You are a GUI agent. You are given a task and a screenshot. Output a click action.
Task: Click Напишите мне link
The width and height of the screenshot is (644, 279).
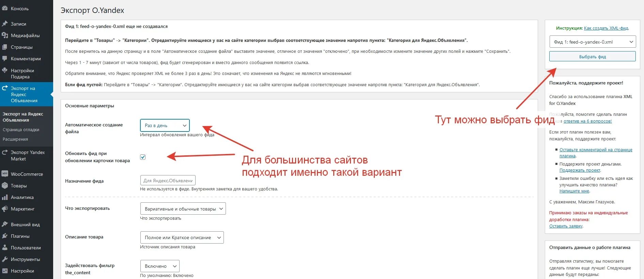pos(574,191)
